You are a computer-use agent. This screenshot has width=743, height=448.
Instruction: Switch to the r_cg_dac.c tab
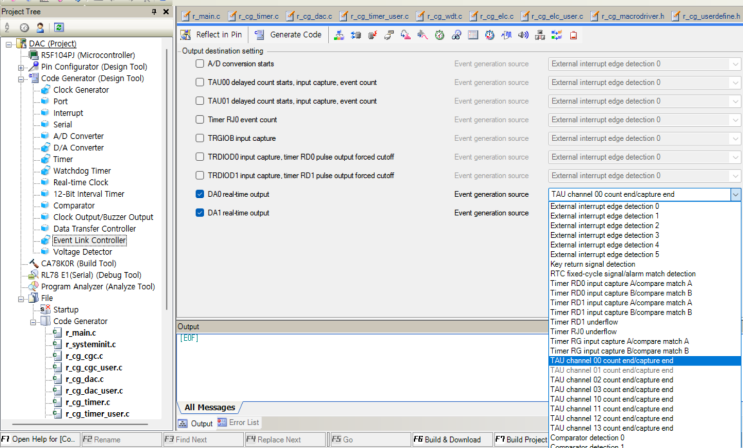coord(309,16)
